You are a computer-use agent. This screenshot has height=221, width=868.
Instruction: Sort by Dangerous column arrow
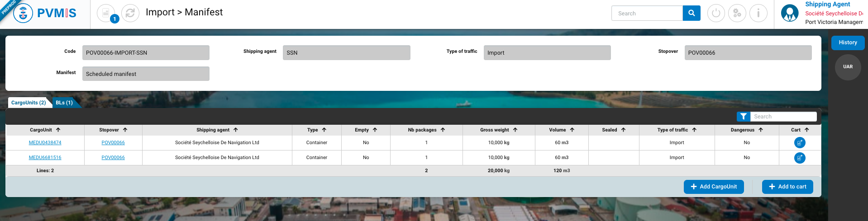tap(761, 130)
